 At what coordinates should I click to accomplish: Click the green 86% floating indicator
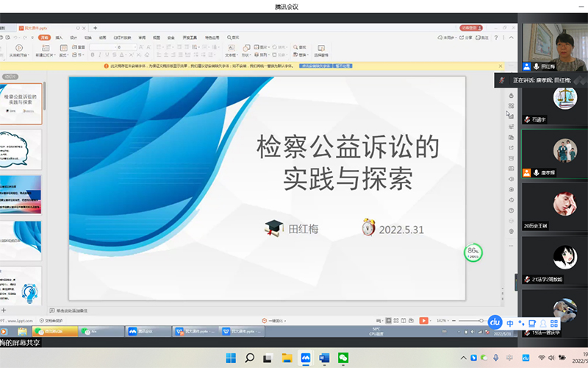click(473, 252)
